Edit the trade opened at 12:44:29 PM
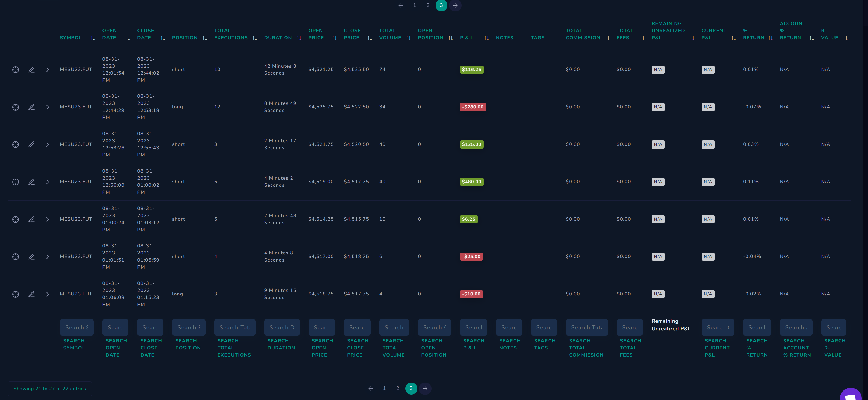This screenshot has height=400, width=868. tap(31, 107)
